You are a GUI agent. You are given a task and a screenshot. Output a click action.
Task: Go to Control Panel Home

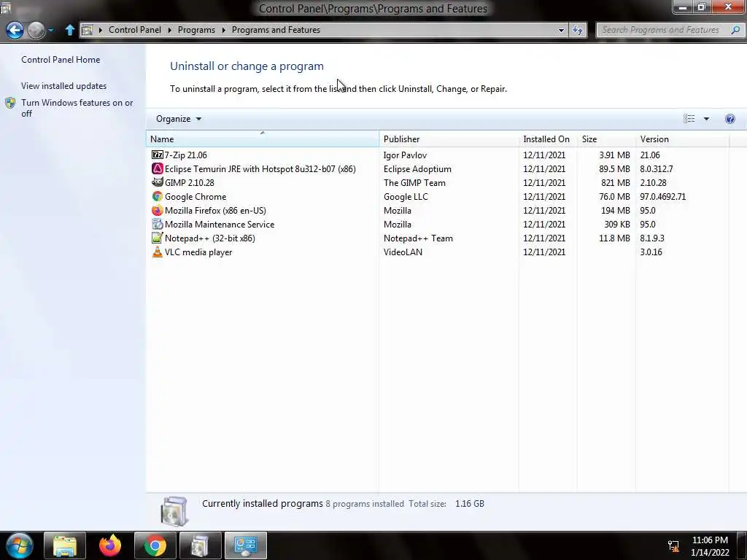tap(61, 60)
